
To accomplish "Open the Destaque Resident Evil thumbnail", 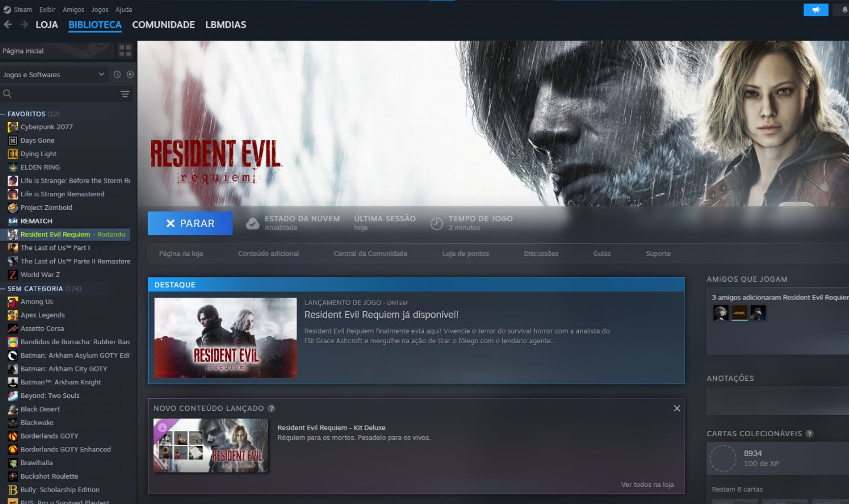I will click(225, 338).
